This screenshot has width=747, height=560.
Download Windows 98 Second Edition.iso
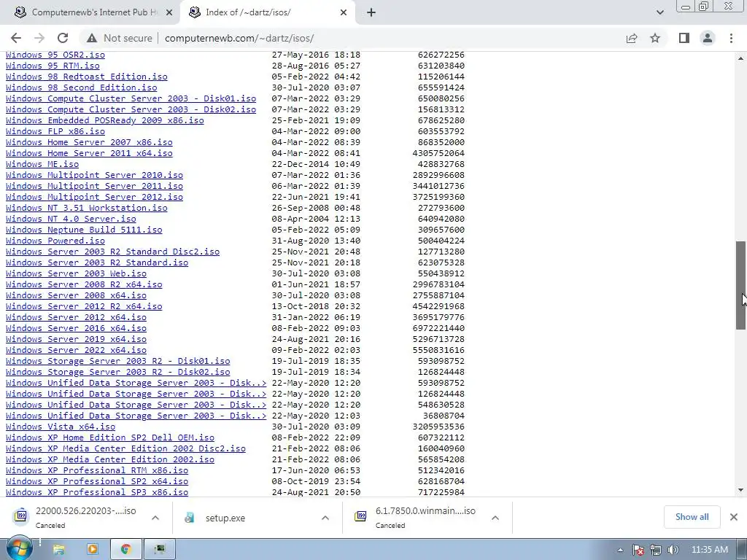pos(82,87)
